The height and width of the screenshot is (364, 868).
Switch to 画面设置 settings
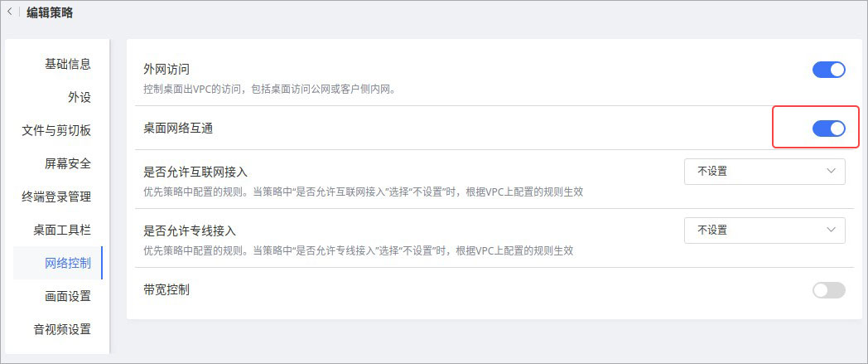[68, 296]
